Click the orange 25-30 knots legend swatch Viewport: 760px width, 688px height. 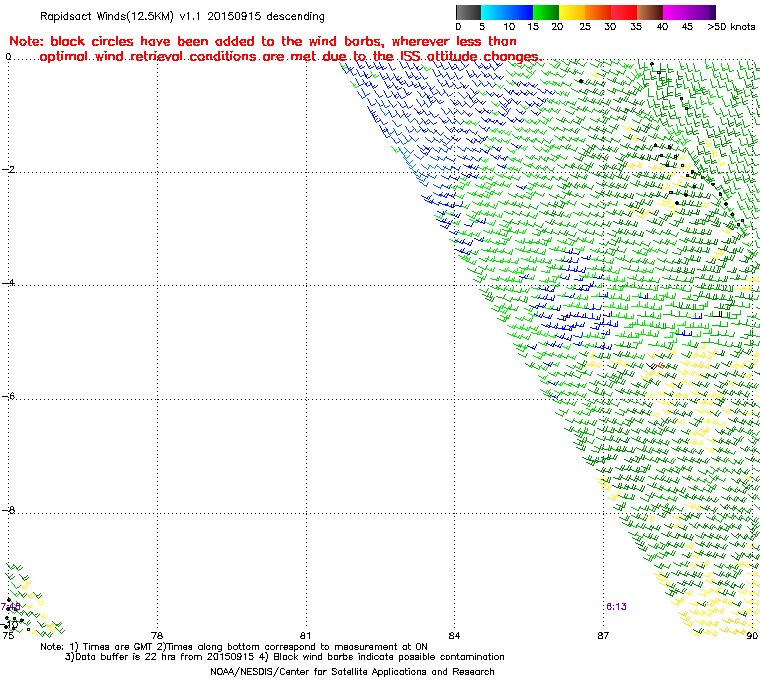(598, 12)
